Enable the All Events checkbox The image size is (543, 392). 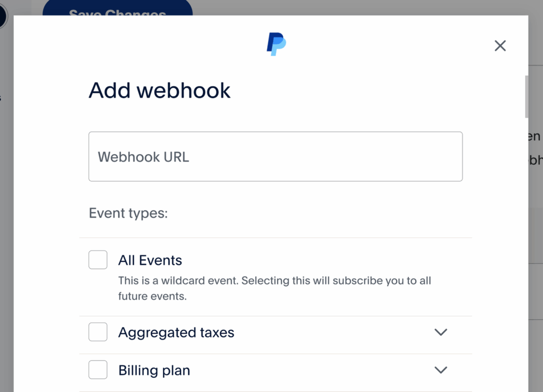(x=98, y=260)
